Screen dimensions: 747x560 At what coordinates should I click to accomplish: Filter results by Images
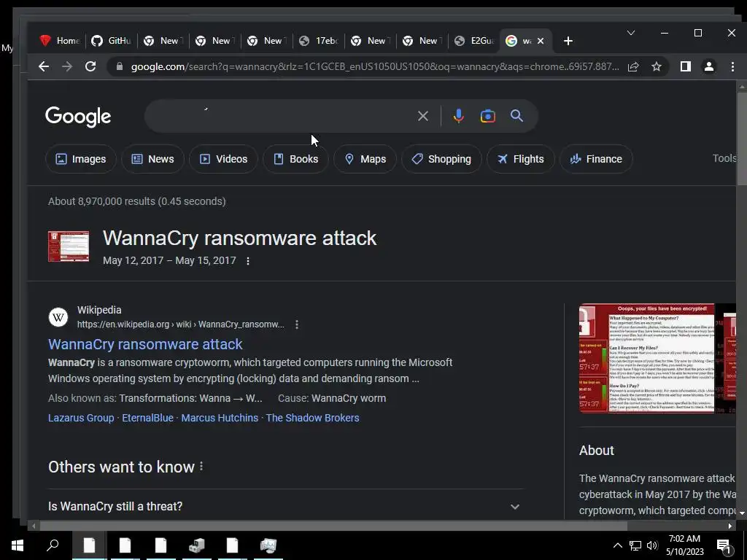tap(81, 159)
